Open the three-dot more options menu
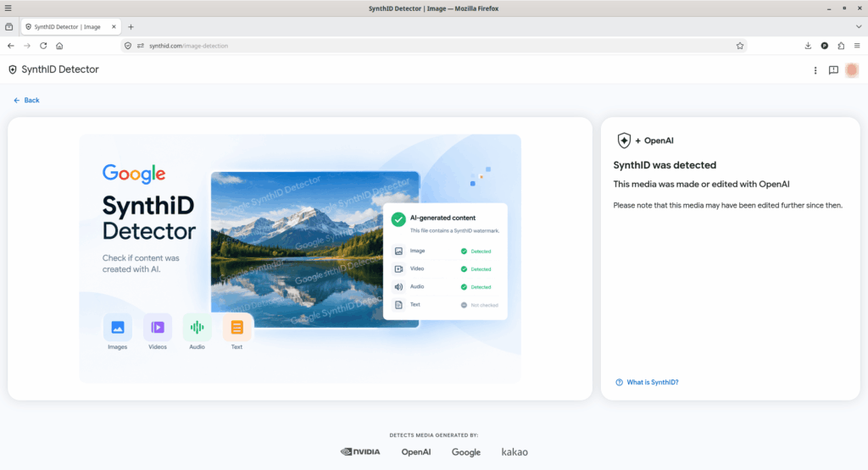This screenshot has width=868, height=470. 815,70
